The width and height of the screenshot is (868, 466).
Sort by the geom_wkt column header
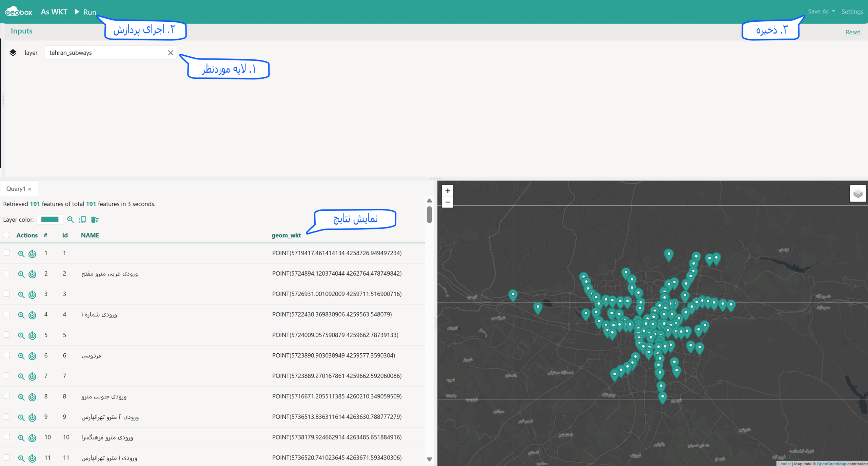(x=286, y=235)
